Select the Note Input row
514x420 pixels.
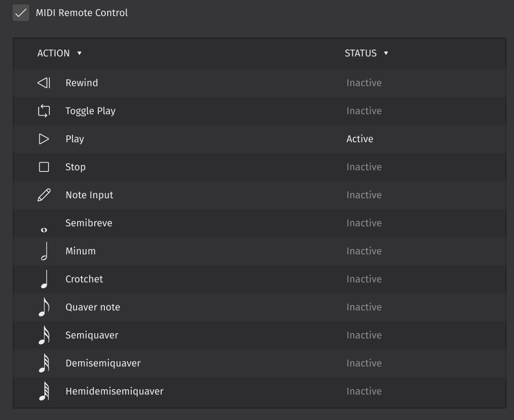[185, 195]
